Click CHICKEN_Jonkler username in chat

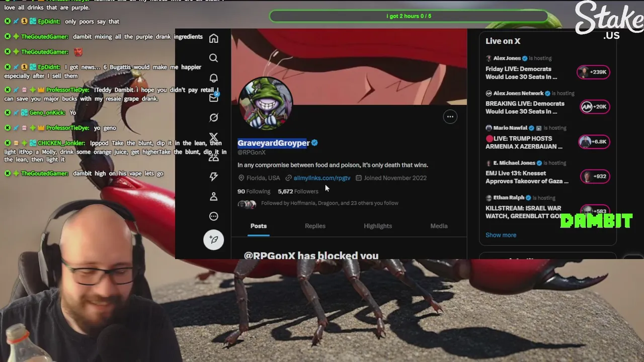point(61,143)
